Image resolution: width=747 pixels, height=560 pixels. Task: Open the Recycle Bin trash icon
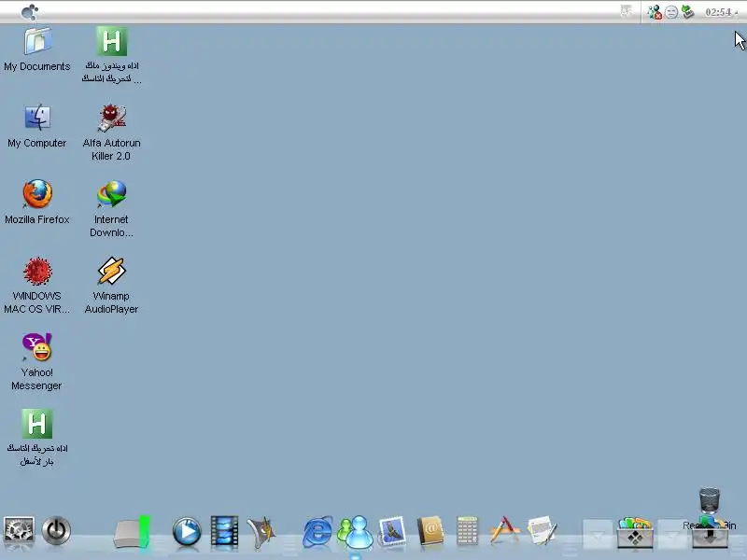710,501
